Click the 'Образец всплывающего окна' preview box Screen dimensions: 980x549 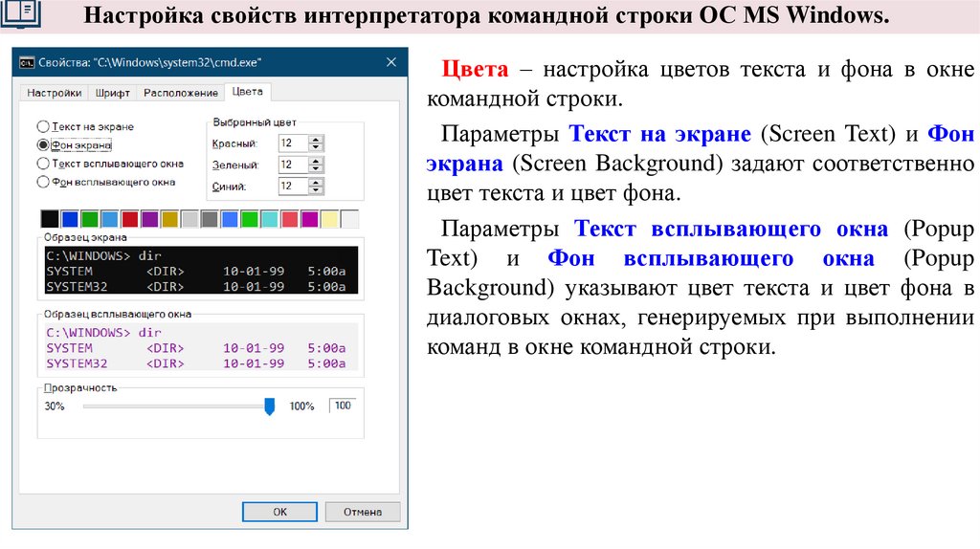pos(201,347)
